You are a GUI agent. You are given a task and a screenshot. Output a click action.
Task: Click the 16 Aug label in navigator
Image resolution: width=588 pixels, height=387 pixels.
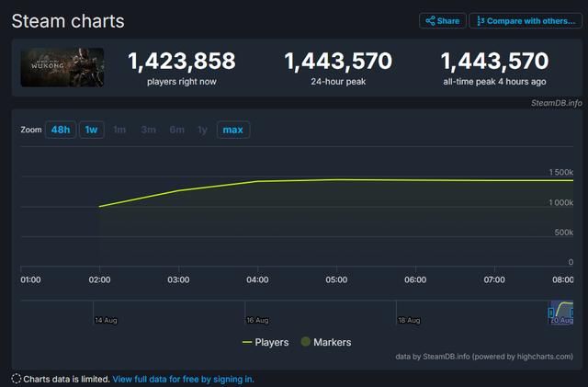257,320
